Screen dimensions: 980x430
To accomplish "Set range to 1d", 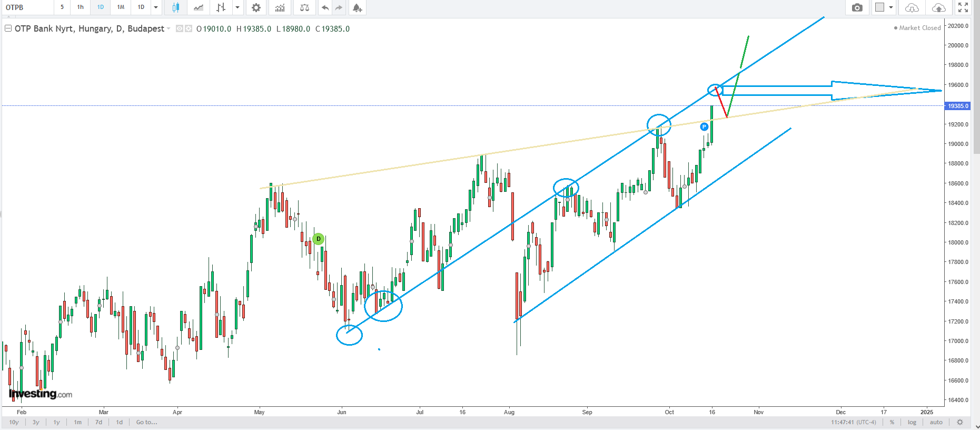I will (x=120, y=422).
